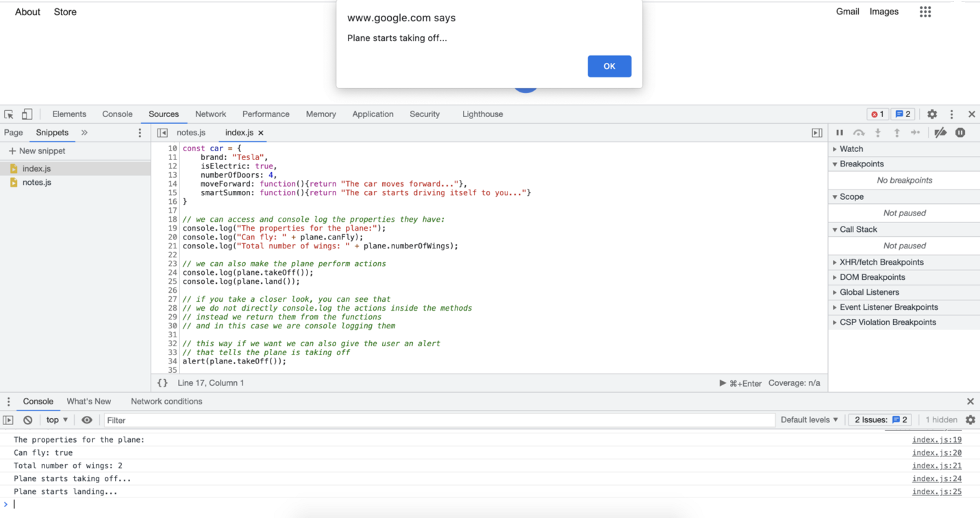Open the Google apps grid icon
The image size is (980, 518).
[925, 12]
